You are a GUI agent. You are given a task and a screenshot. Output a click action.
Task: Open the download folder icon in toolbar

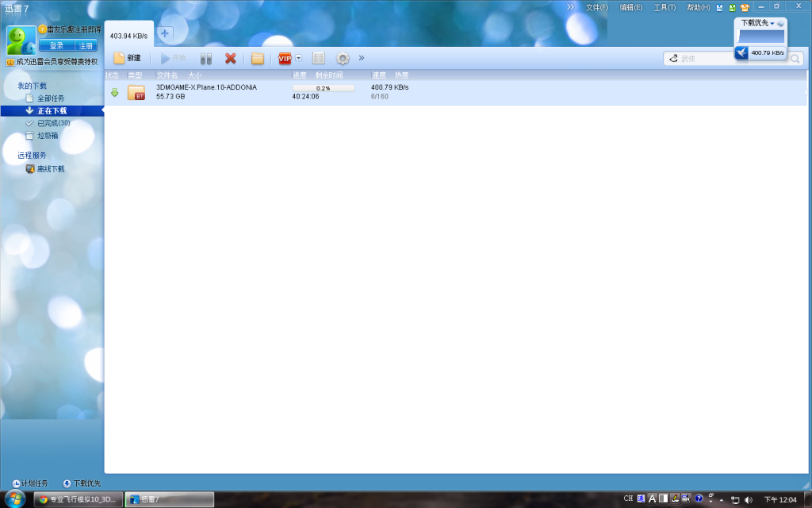point(258,58)
